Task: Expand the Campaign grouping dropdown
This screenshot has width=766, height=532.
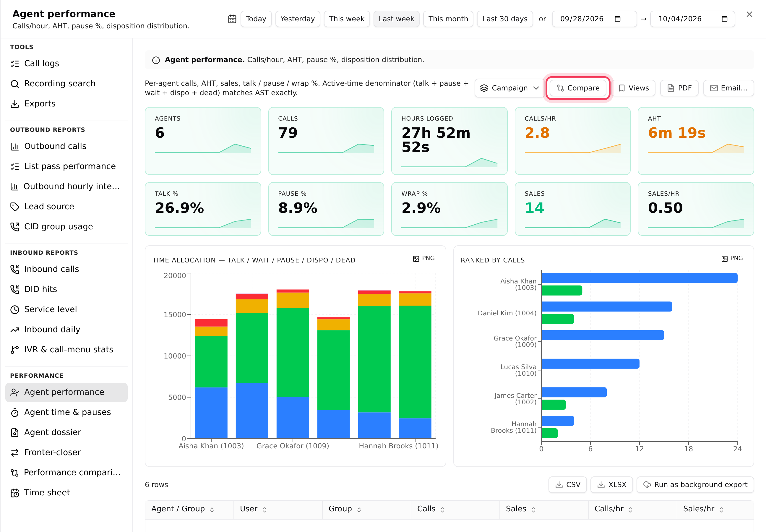Action: [x=509, y=88]
